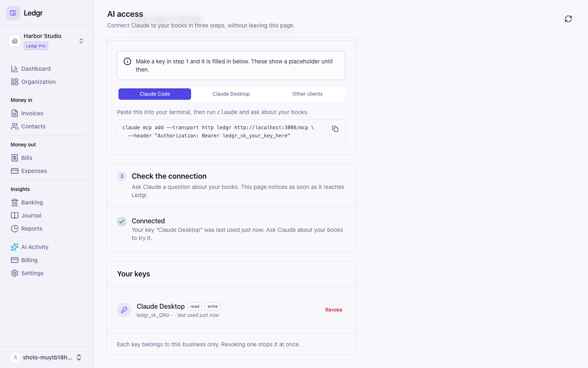588x368 pixels.
Task: Click the 'Money in' section label
Action: click(x=21, y=100)
